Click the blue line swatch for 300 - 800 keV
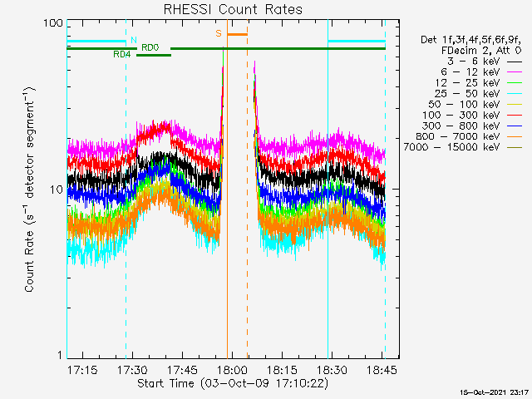Image resolution: width=532 pixels, height=399 pixels. pos(515,126)
